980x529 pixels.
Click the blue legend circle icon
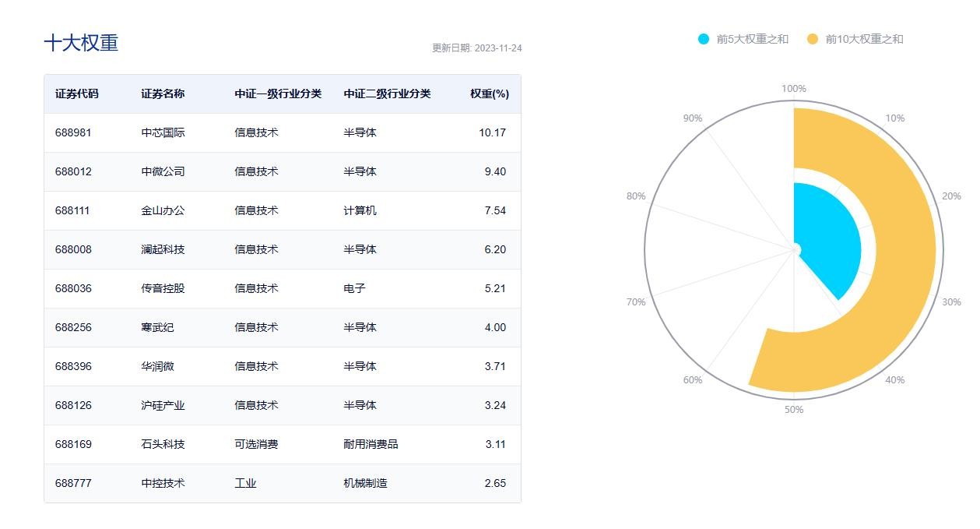[x=704, y=39]
